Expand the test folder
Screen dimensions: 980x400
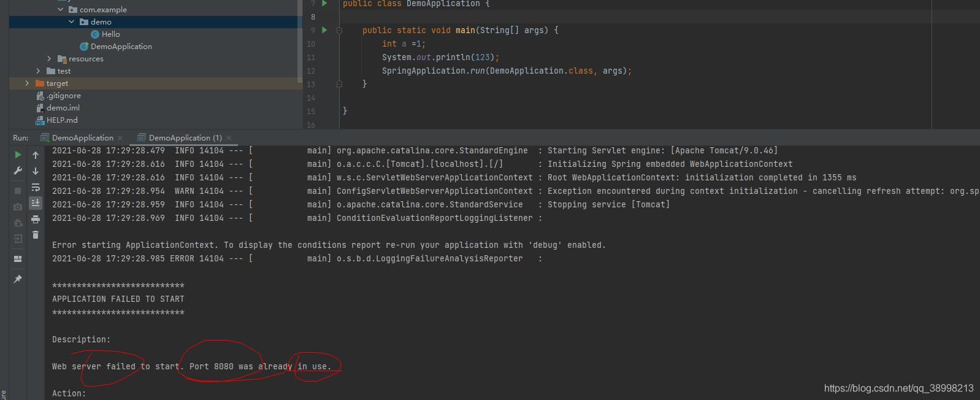click(x=39, y=71)
